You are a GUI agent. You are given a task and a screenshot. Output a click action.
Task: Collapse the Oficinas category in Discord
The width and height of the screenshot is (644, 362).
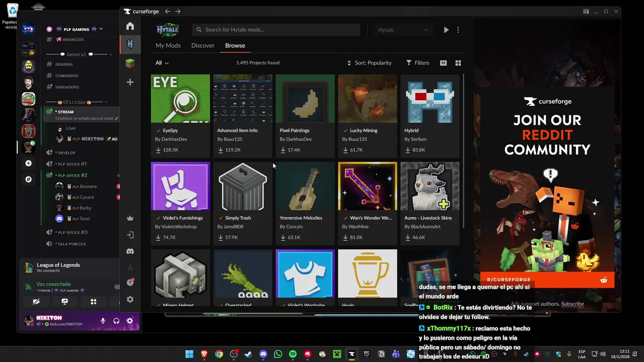click(76, 102)
